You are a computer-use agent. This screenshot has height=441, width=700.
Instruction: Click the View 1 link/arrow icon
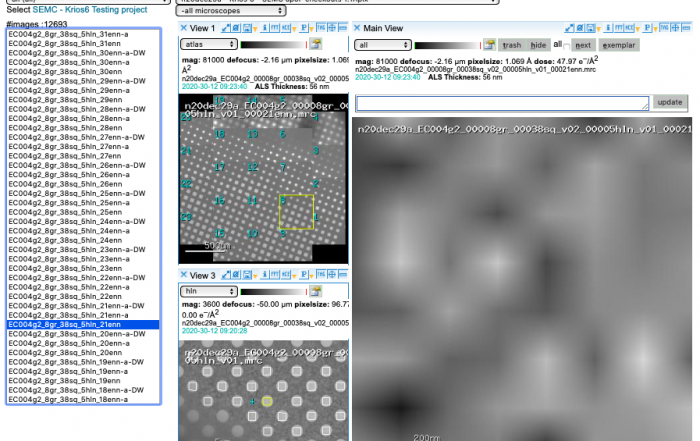[226, 28]
